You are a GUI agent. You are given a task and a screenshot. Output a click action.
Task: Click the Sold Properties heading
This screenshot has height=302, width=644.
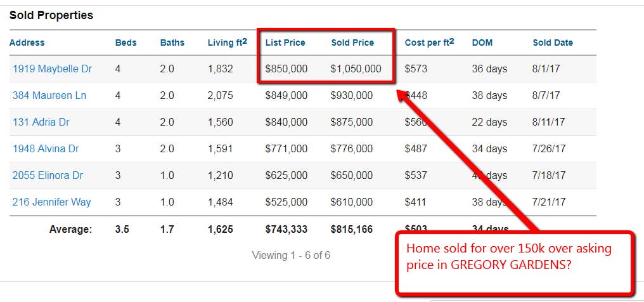coord(51,15)
